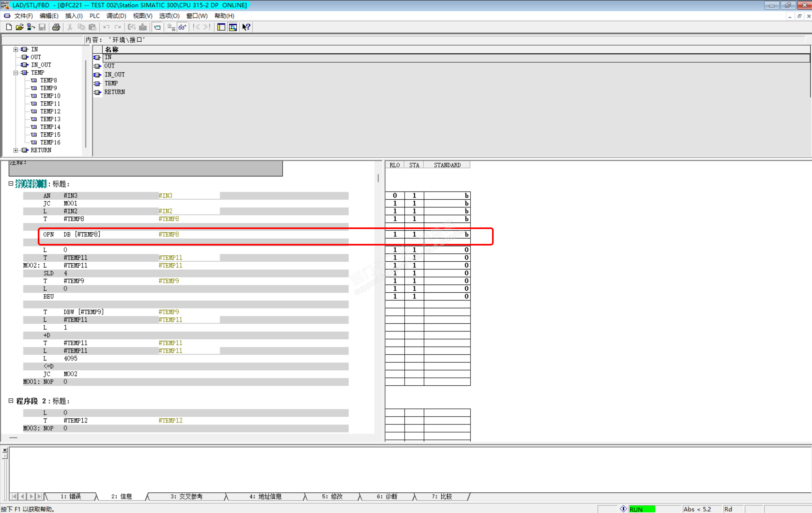Select TEMP12 in the interface tree
Screen dimensions: 812x513
pos(50,111)
